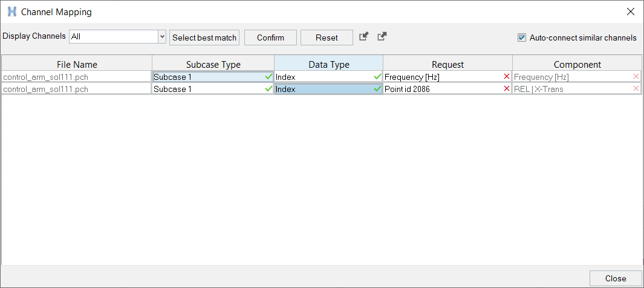
Task: Sort by Subcase Type column header
Action: click(x=213, y=65)
